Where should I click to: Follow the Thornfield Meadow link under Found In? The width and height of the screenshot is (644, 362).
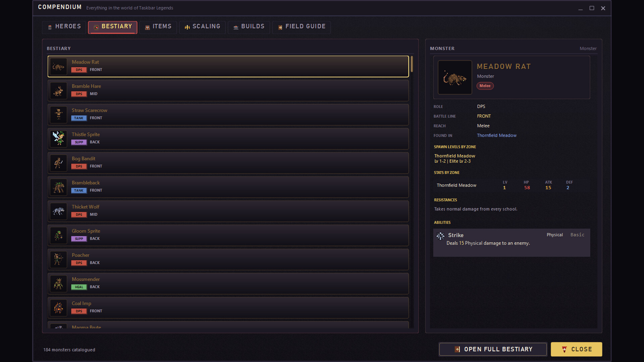[497, 135]
